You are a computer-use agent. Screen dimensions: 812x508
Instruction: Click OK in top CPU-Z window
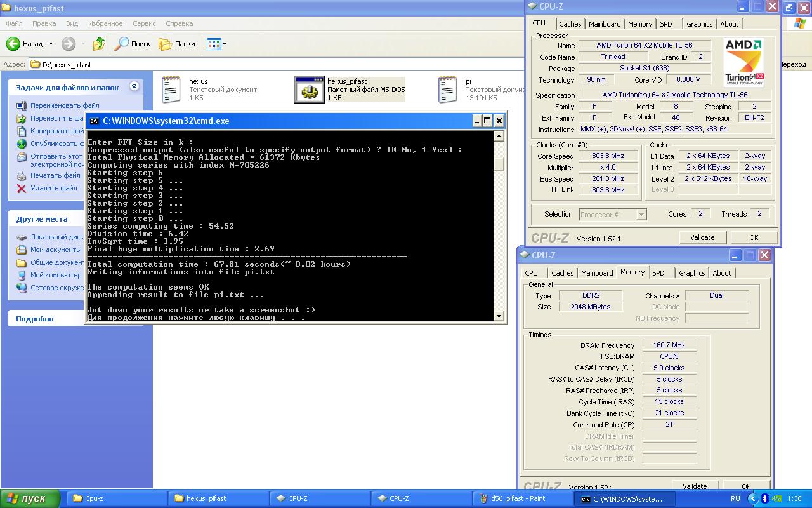[753, 237]
